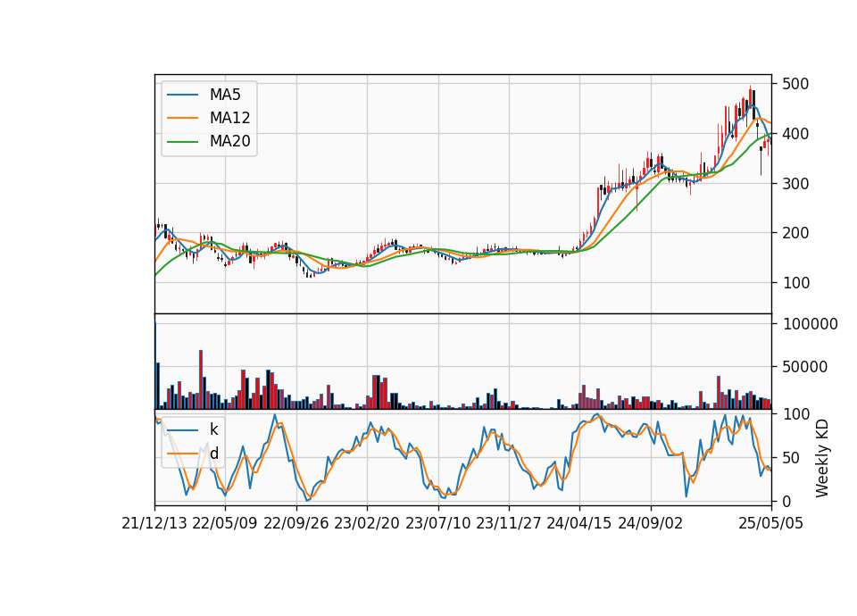
Task: Click the 500 price axis label
Action: (x=795, y=84)
